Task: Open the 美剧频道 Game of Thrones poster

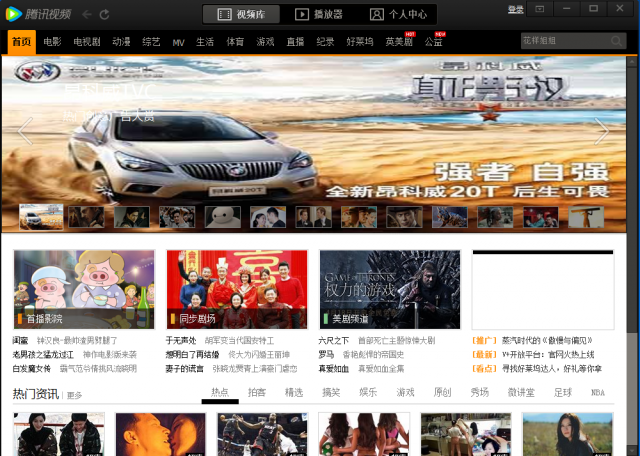Action: tap(390, 289)
